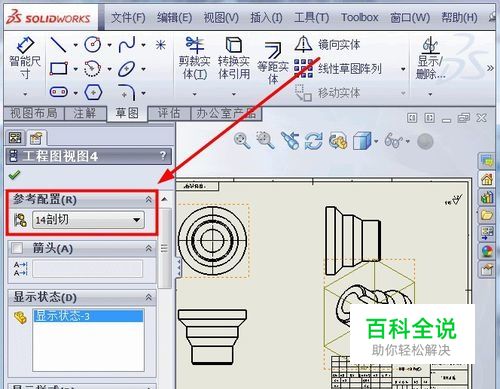Screen dimensions: 500x389
Task: Switch to 办公室产品 tab
Action: [226, 114]
